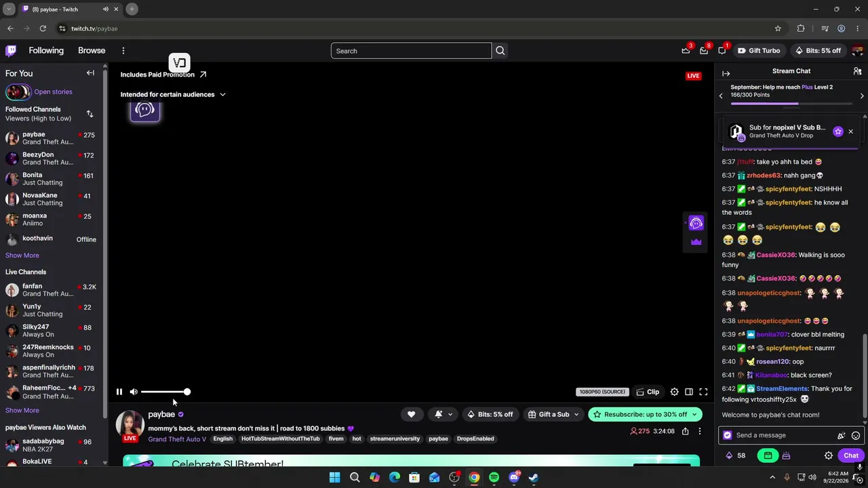Mute the stream volume
This screenshot has width=868, height=488.
(134, 392)
